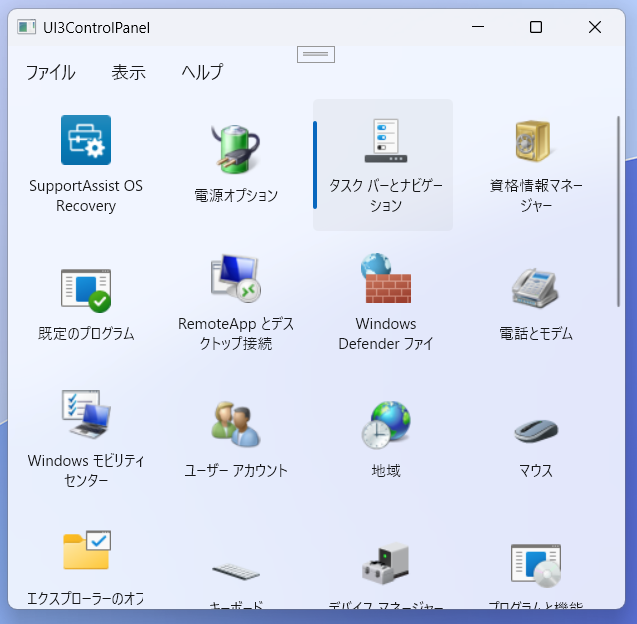Select タスク バーとナビゲーション item
This screenshot has width=637, height=624.
tap(385, 142)
